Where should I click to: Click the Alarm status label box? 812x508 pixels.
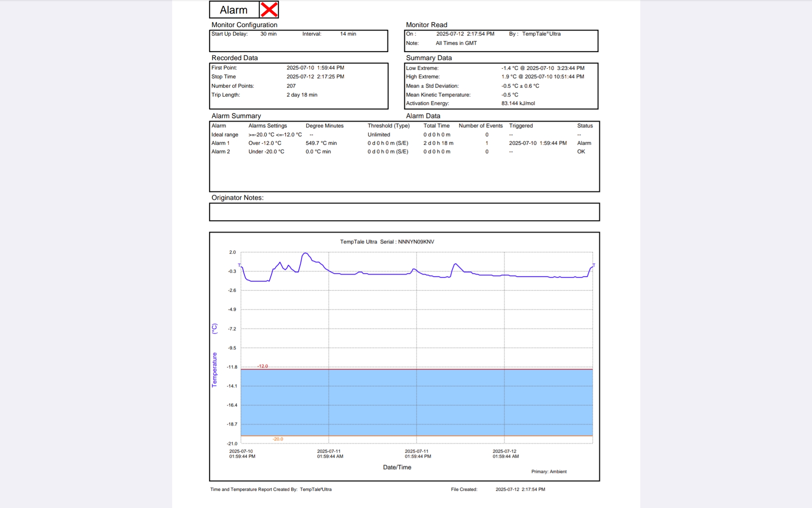pos(234,10)
